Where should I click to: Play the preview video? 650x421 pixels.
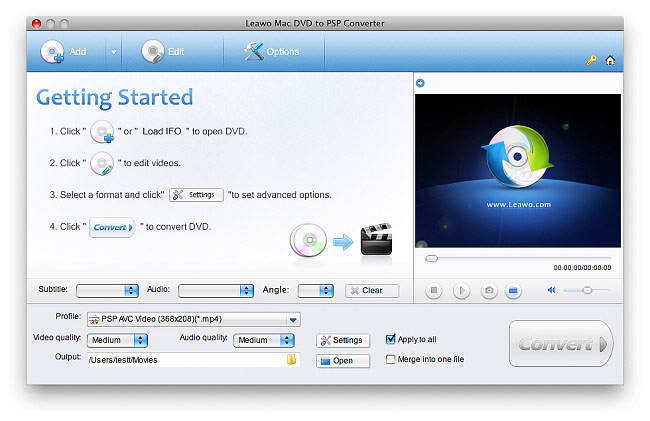coord(461,290)
